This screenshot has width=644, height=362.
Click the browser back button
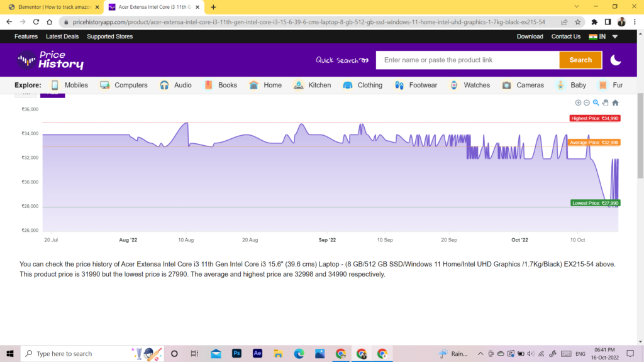click(x=9, y=22)
